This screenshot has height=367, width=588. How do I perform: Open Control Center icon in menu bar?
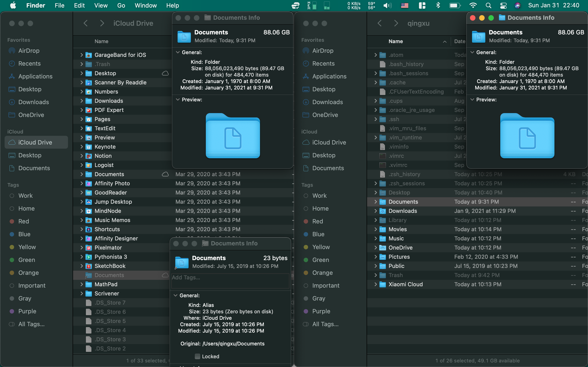tap(503, 5)
